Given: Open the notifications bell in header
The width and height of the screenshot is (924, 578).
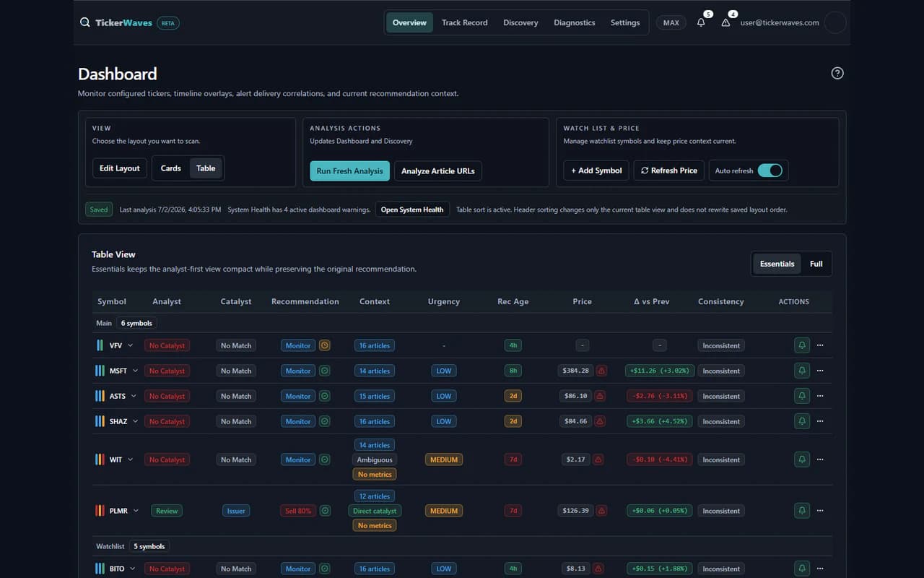Looking at the screenshot, I should (x=701, y=22).
